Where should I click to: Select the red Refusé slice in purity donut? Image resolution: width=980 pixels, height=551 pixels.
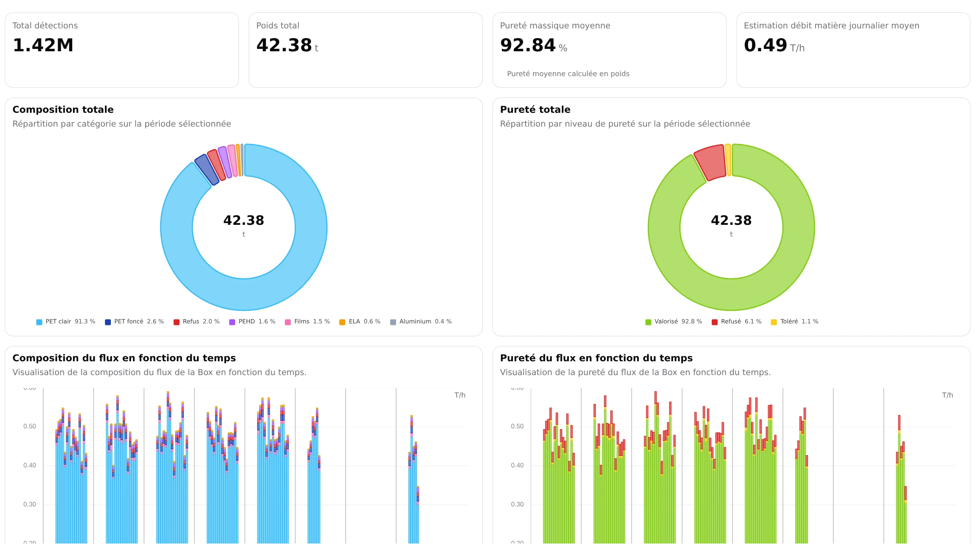[x=711, y=162]
